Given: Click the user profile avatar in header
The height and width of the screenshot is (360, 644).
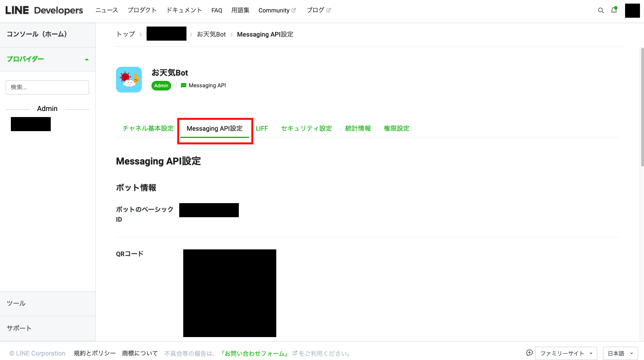Looking at the screenshot, I should pos(632,10).
